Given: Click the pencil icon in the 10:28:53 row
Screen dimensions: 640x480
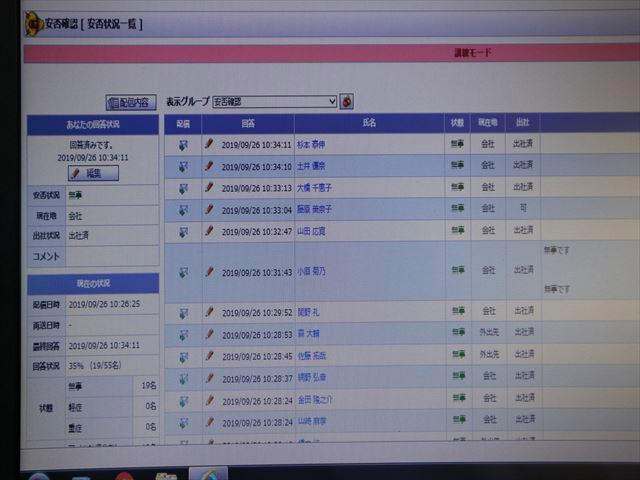Looking at the screenshot, I should coord(209,334).
